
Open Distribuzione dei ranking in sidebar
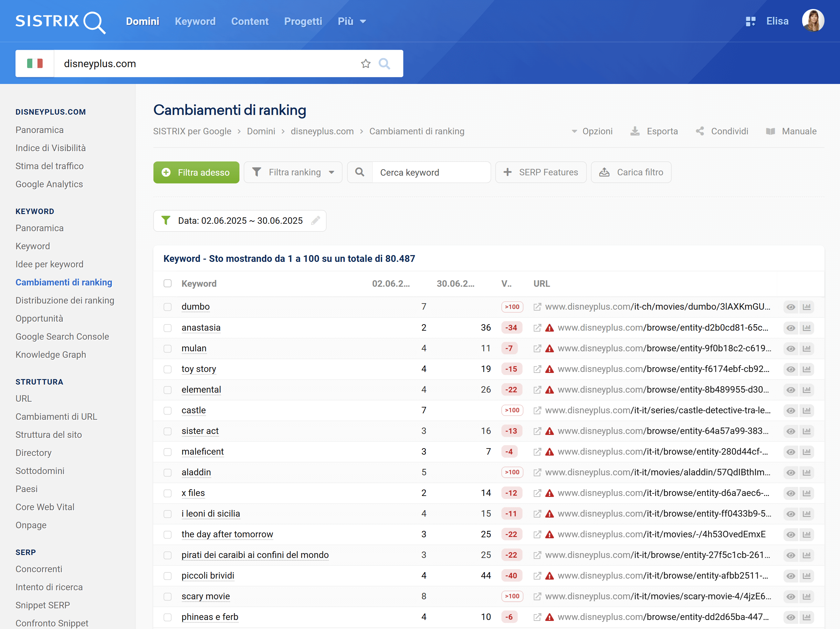65,300
